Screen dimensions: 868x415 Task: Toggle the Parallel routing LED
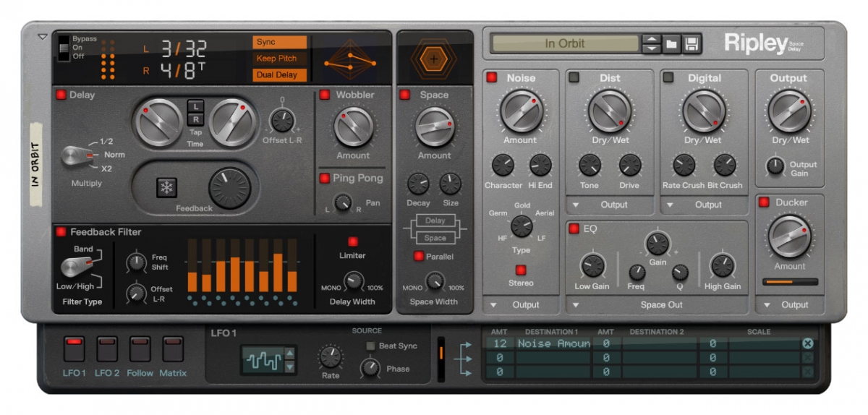click(x=418, y=256)
